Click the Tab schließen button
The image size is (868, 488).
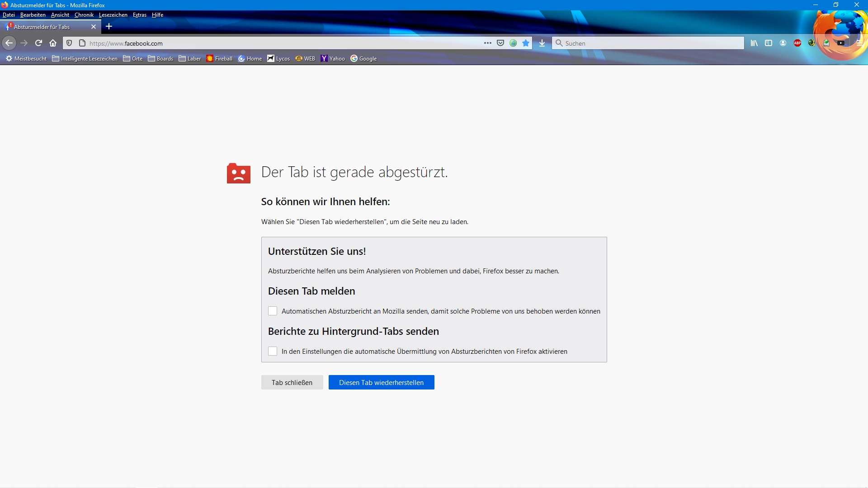[292, 382]
